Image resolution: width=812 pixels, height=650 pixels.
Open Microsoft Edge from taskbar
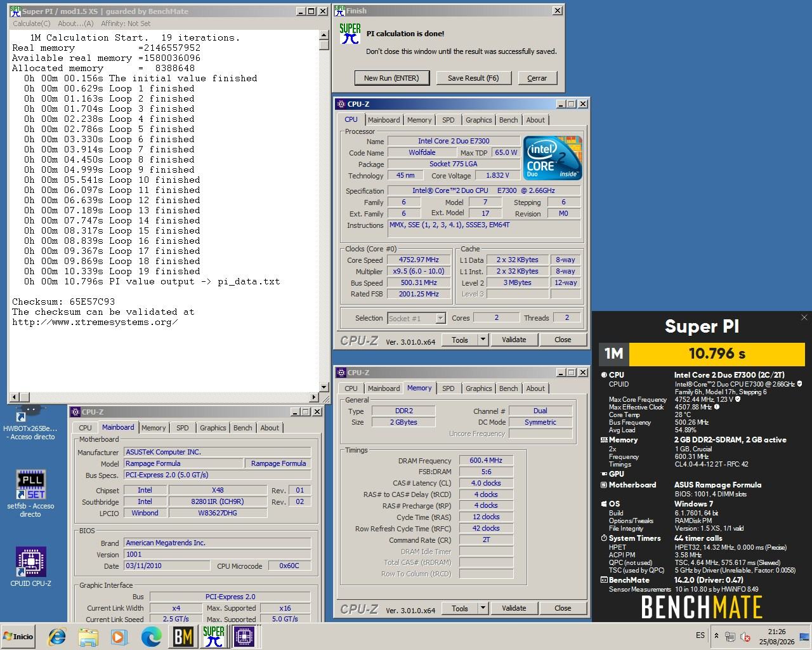[151, 637]
